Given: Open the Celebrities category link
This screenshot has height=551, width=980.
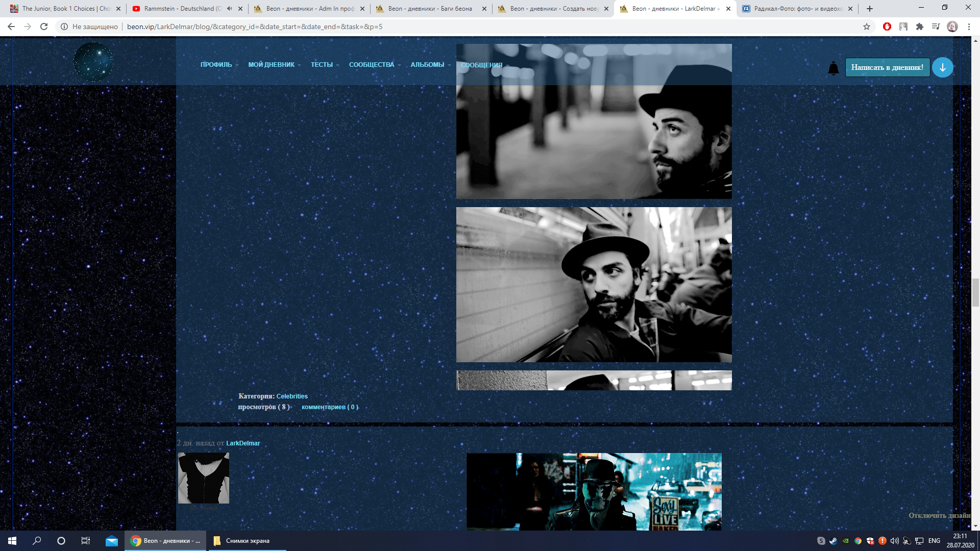Looking at the screenshot, I should (x=292, y=396).
